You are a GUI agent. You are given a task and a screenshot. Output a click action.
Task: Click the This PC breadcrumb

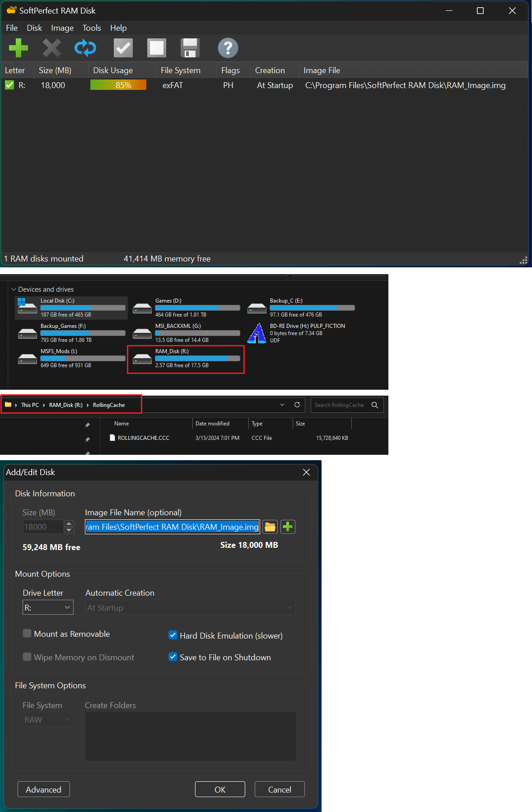point(30,405)
